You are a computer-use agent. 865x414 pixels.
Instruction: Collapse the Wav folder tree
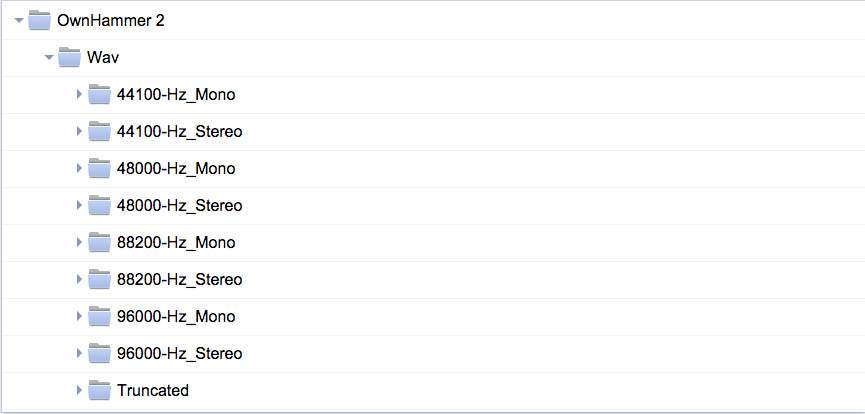49,58
